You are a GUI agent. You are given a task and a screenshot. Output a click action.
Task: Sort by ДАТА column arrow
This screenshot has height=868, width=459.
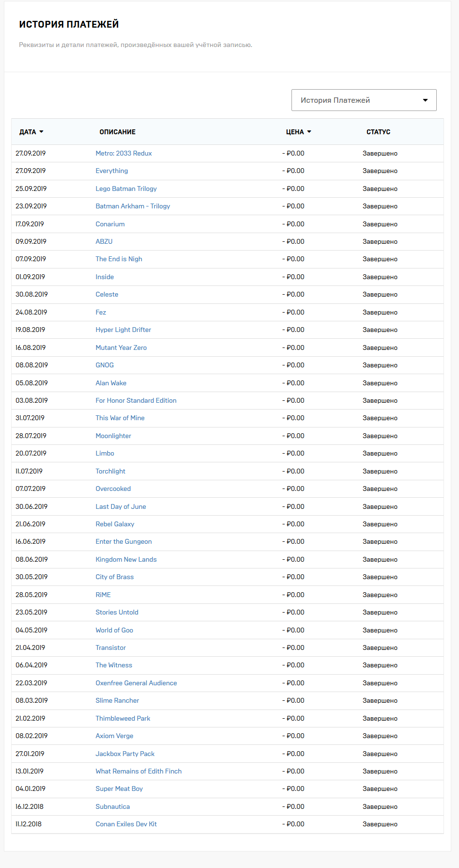pyautogui.click(x=41, y=132)
